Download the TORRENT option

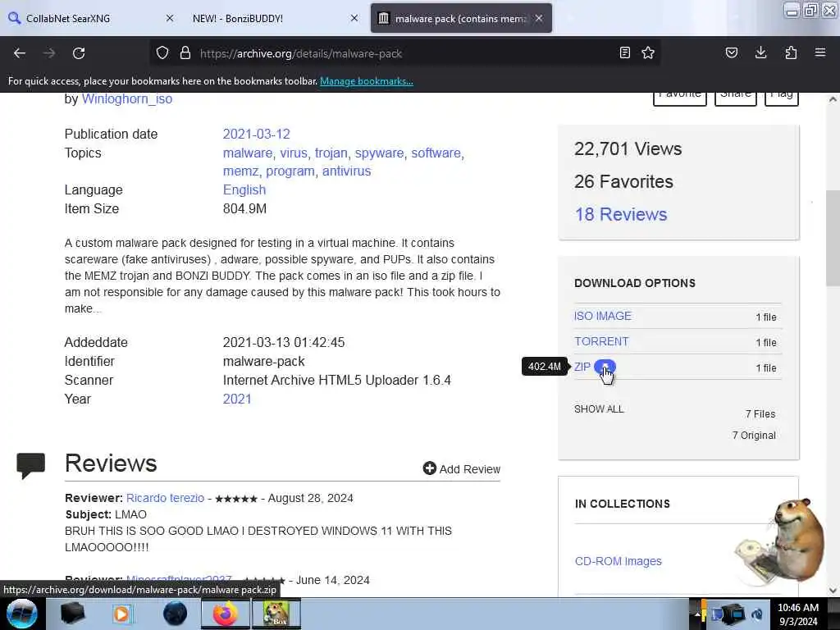click(x=601, y=341)
